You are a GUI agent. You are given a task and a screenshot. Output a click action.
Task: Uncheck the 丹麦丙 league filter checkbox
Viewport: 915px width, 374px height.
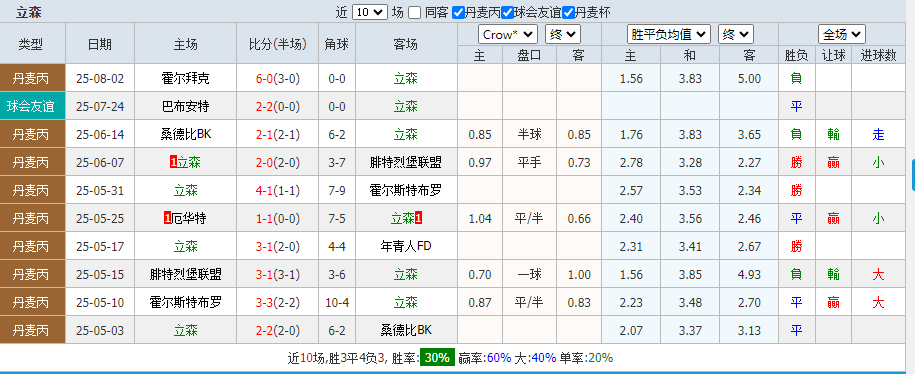459,12
